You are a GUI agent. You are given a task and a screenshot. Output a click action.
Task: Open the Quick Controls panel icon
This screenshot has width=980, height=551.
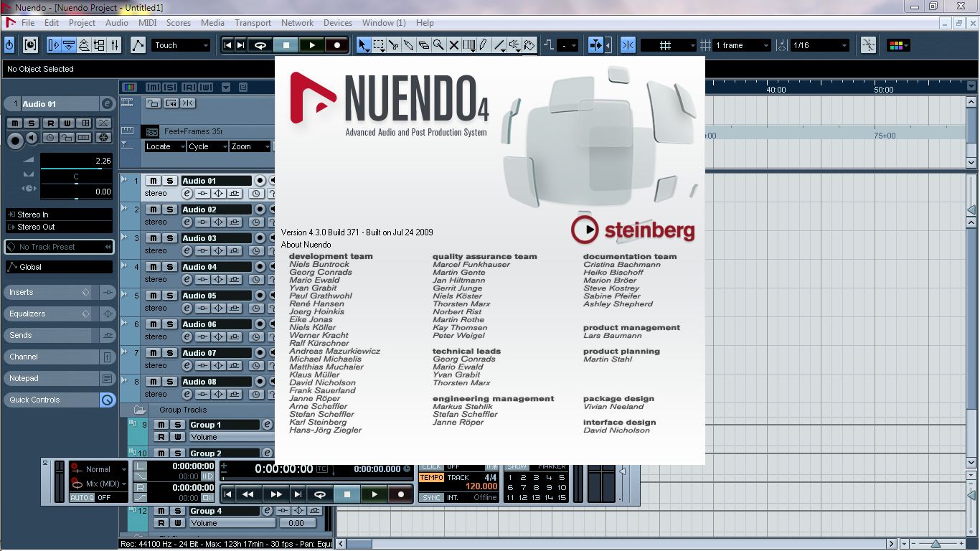tap(108, 400)
